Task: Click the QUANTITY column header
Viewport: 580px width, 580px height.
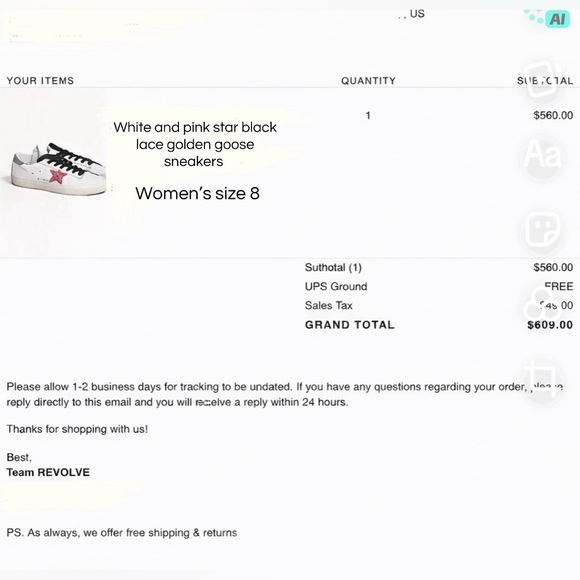Action: 368,81
